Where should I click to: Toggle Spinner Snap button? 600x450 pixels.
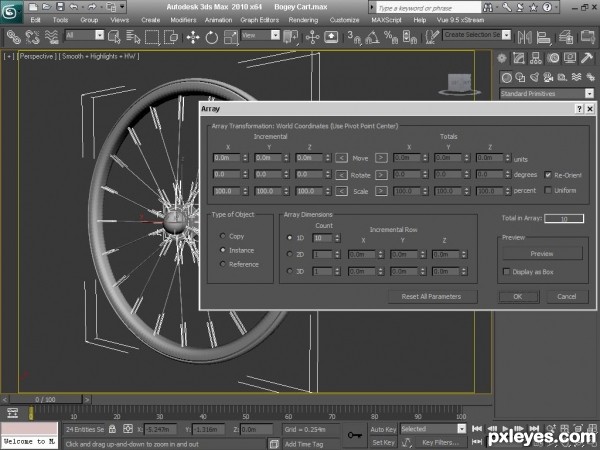click(409, 37)
